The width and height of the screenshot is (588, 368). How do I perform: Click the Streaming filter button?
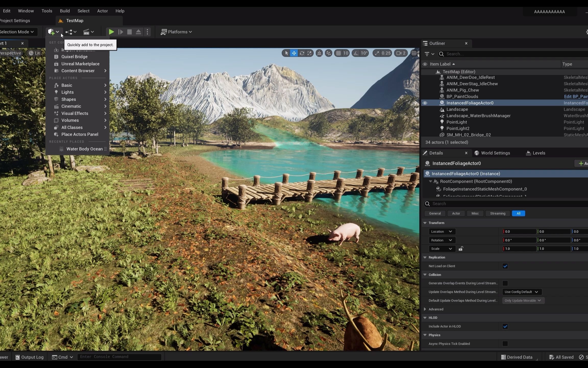click(x=497, y=213)
